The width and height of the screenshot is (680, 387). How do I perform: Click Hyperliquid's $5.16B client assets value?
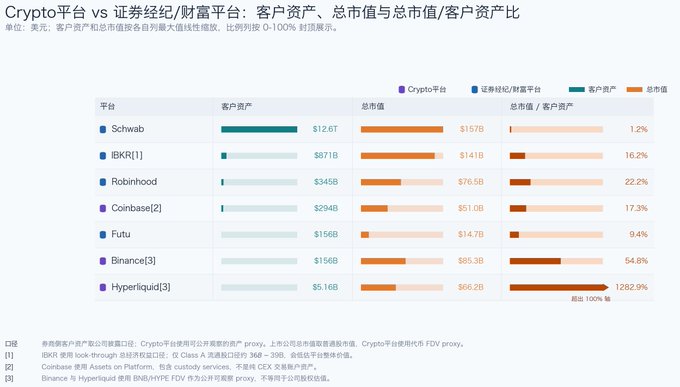[x=325, y=287]
